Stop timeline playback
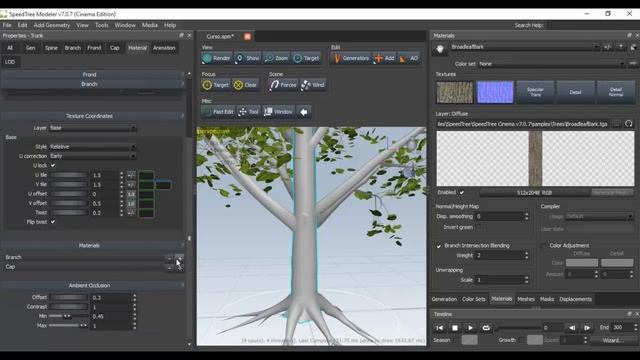This screenshot has width=640, height=360. [455, 328]
